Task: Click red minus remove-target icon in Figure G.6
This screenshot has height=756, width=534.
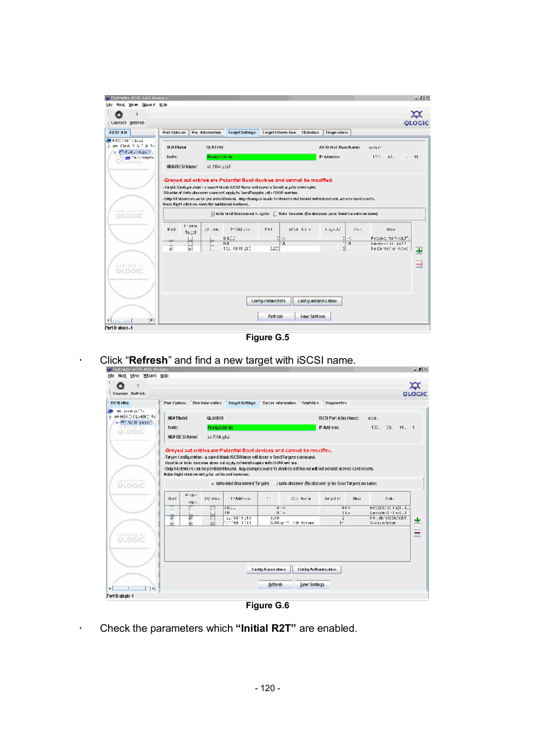Action: tap(417, 534)
